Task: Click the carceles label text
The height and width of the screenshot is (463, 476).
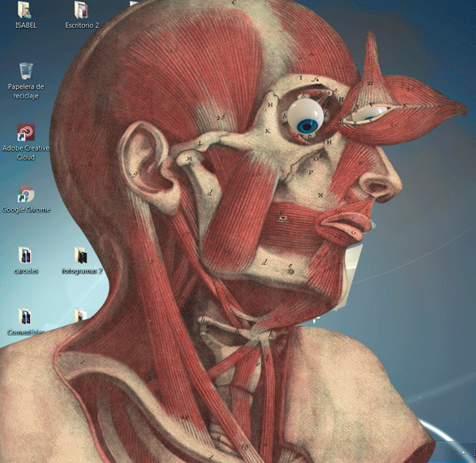Action: (26, 271)
